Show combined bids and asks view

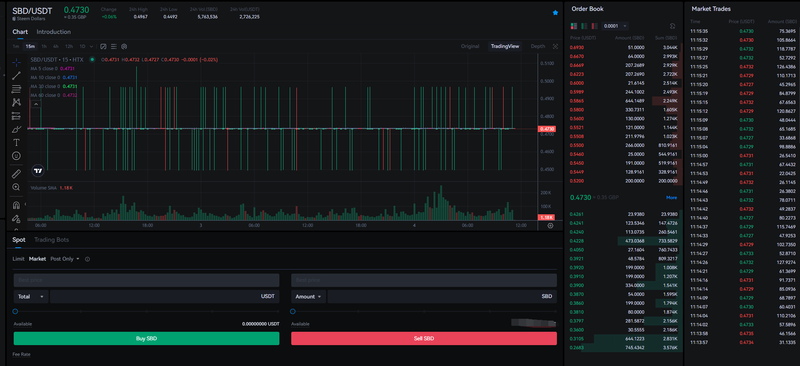click(x=574, y=26)
